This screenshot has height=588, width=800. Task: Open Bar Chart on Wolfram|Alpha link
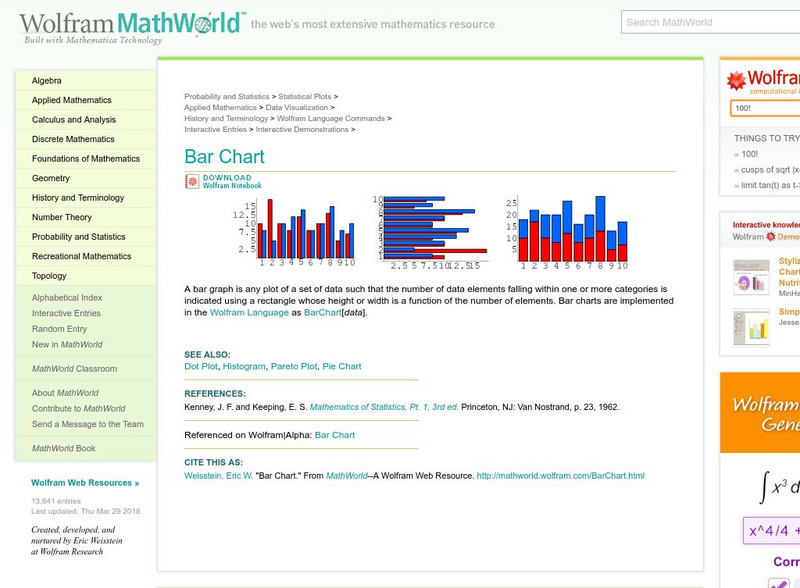point(335,435)
